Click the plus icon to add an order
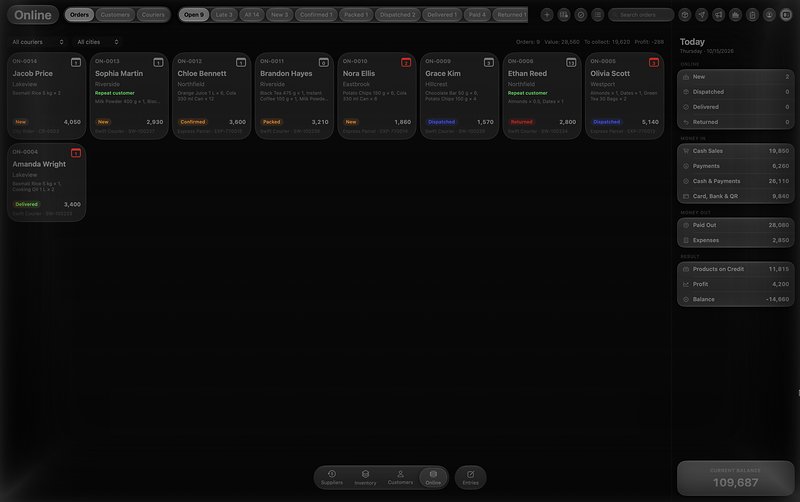This screenshot has width=800, height=502. pyautogui.click(x=546, y=15)
